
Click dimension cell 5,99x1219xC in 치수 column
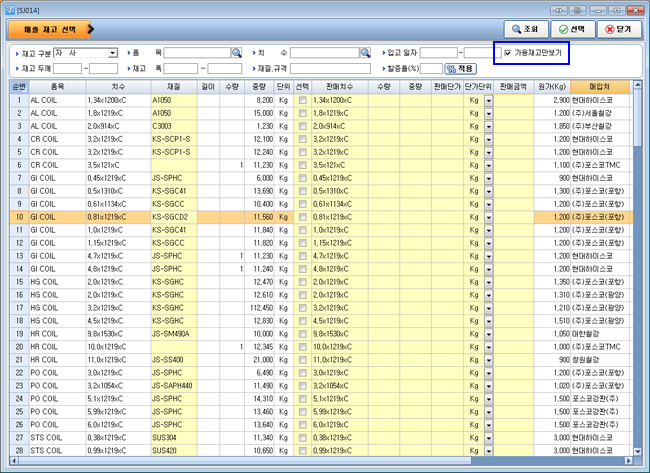point(118,412)
